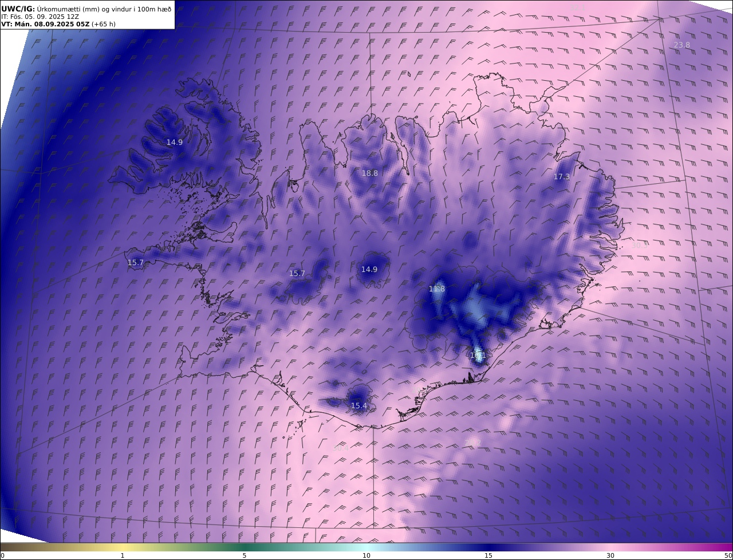Viewport: 733px width, 560px height.
Task: Click the 14.9 value over the Westfjords peninsula
Action: [175, 142]
